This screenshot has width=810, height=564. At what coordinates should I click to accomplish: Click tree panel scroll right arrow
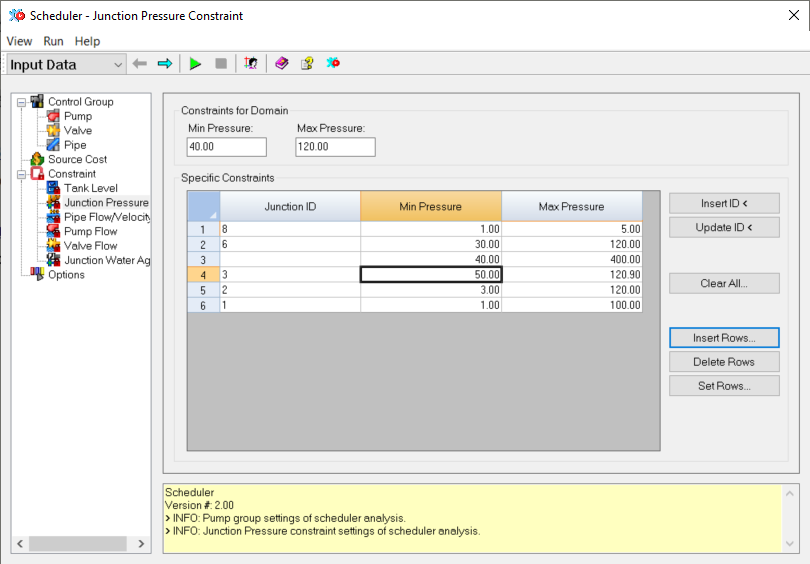pyautogui.click(x=141, y=543)
